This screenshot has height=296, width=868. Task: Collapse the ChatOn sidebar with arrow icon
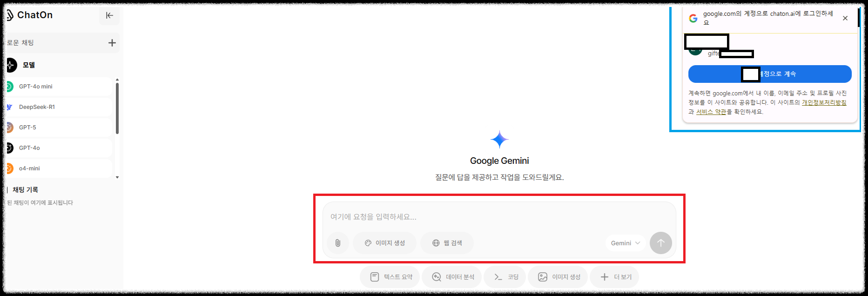[109, 15]
